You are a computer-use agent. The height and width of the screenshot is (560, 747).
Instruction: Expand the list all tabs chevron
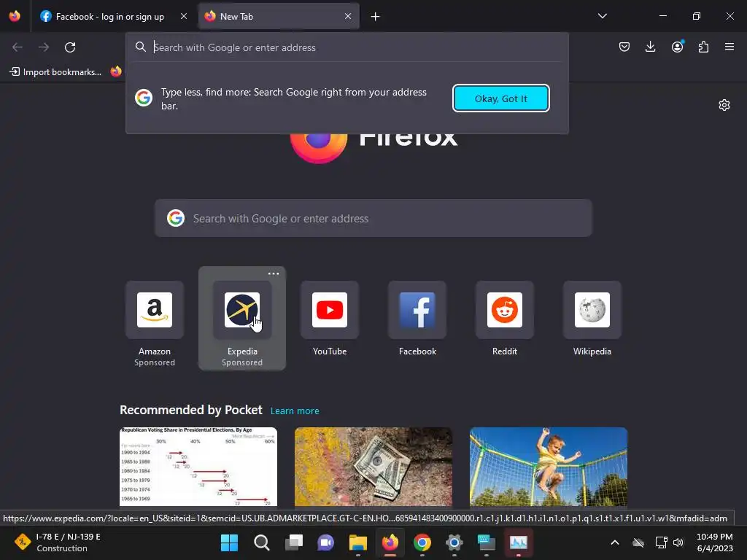(x=602, y=16)
